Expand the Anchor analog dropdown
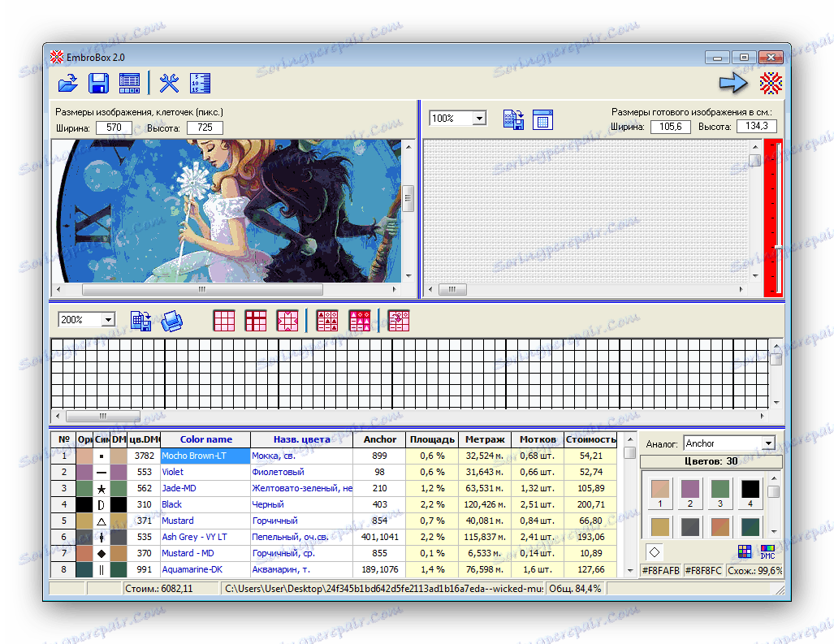The image size is (834, 644). point(768,443)
